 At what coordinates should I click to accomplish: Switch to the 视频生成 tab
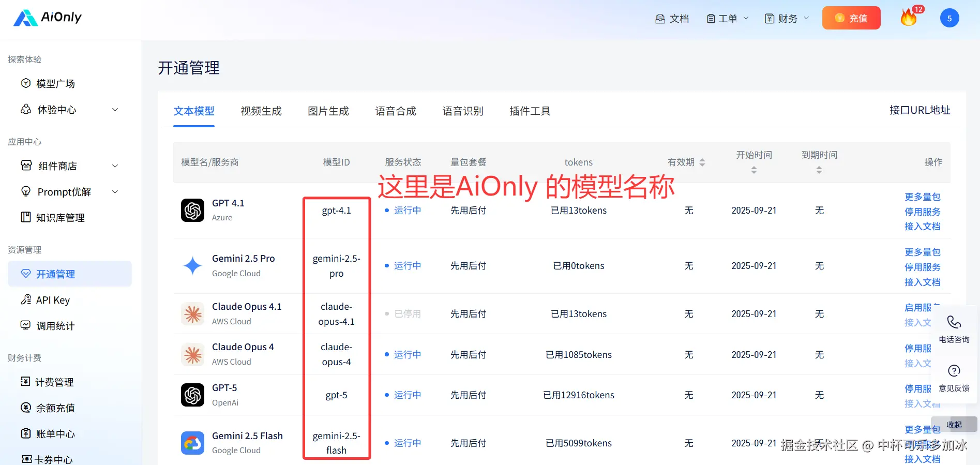[261, 111]
